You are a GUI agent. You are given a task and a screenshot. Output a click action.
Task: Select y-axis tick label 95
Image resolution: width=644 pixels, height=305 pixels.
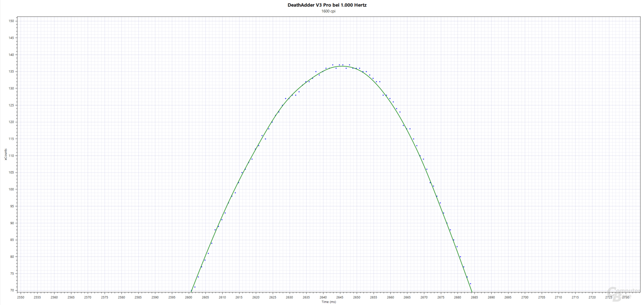pyautogui.click(x=12, y=206)
